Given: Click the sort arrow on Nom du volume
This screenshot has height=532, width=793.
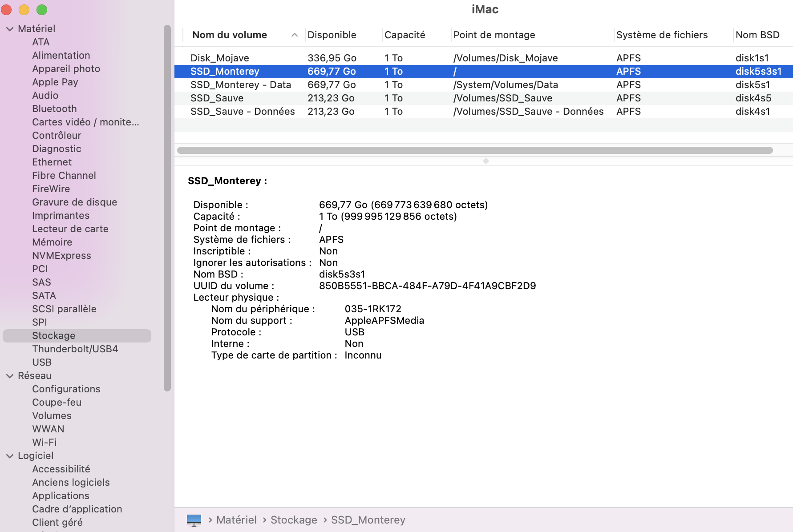Looking at the screenshot, I should tap(294, 35).
